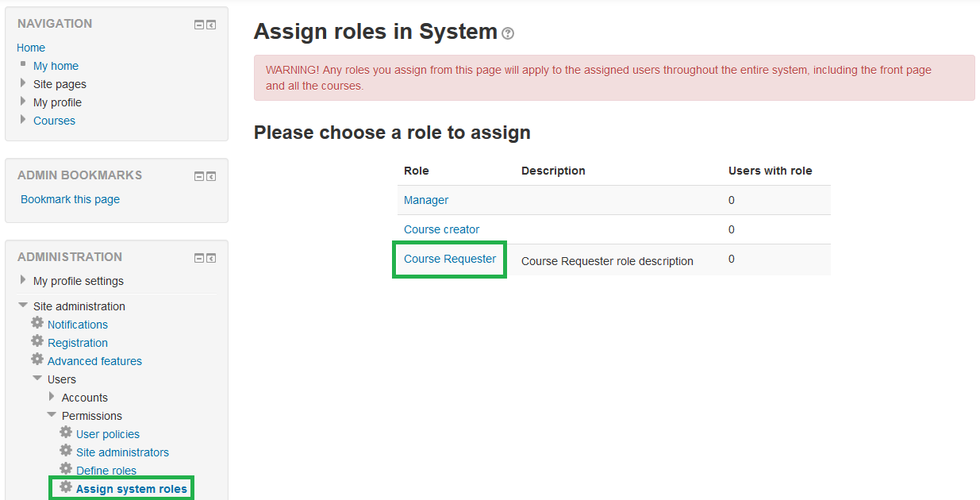Viewport: 980px width, 500px height.
Task: Open the Define roles page
Action: (x=106, y=471)
